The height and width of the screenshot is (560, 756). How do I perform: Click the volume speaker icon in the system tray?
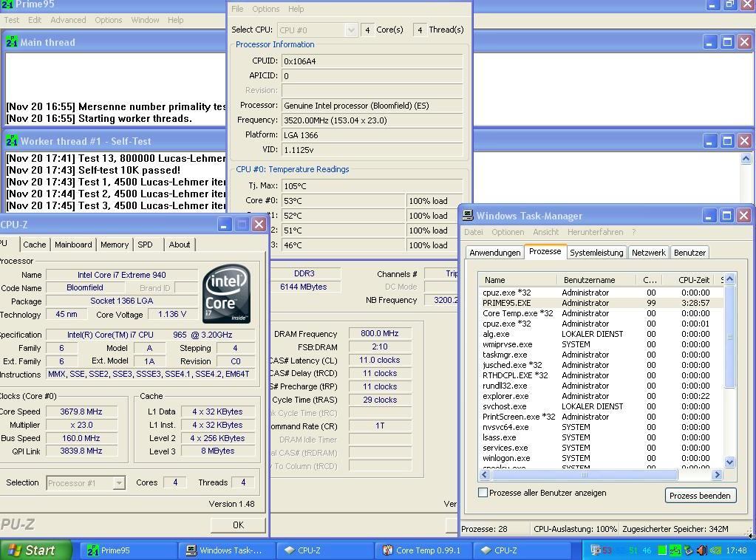click(701, 550)
